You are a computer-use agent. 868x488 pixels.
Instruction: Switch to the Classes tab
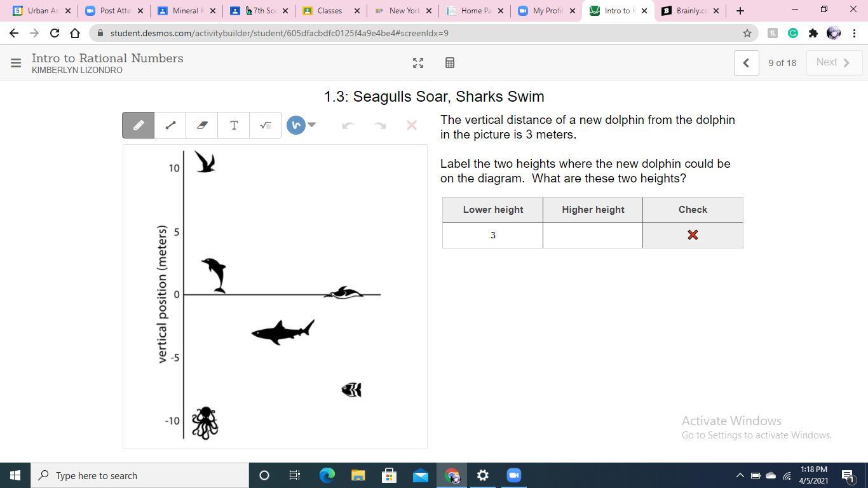click(x=330, y=11)
